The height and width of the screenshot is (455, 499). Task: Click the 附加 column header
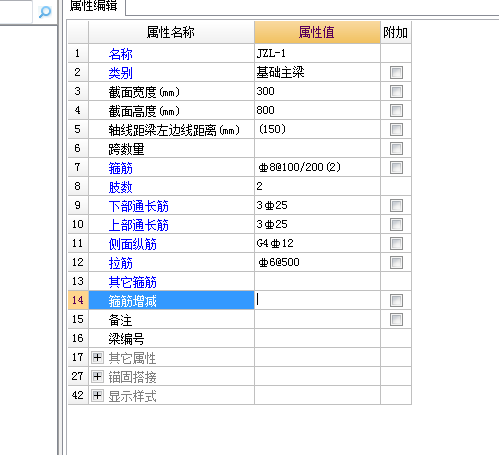(396, 32)
